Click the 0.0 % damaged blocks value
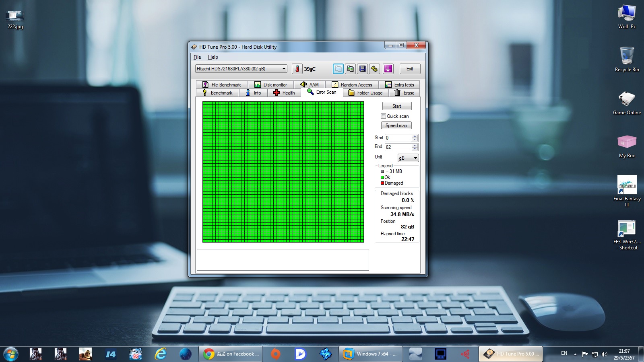Screen dimensions: 644x362 tap(408, 200)
